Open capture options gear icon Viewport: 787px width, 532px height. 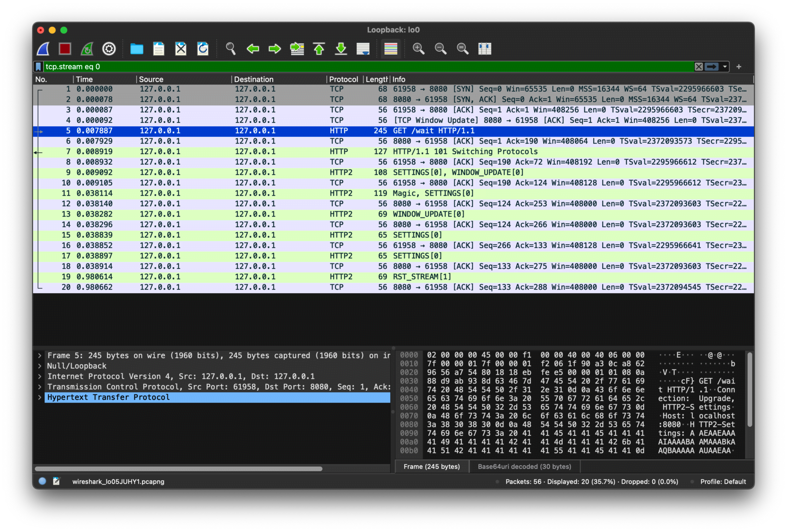pos(109,49)
